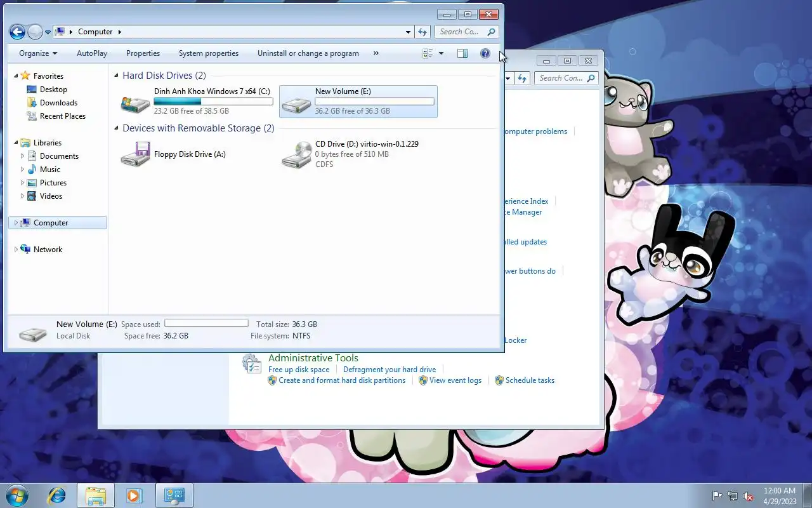Select Favorites star icon in navigation pane
812x508 pixels.
coord(25,76)
